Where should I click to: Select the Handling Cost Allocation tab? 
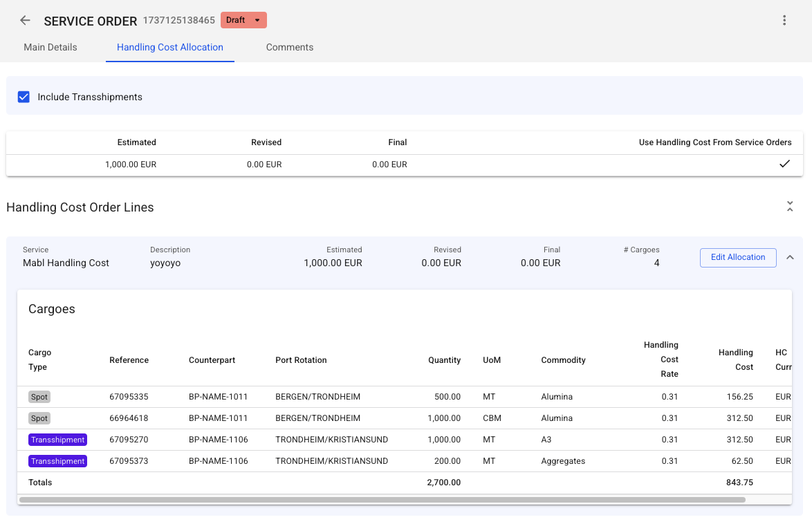170,47
